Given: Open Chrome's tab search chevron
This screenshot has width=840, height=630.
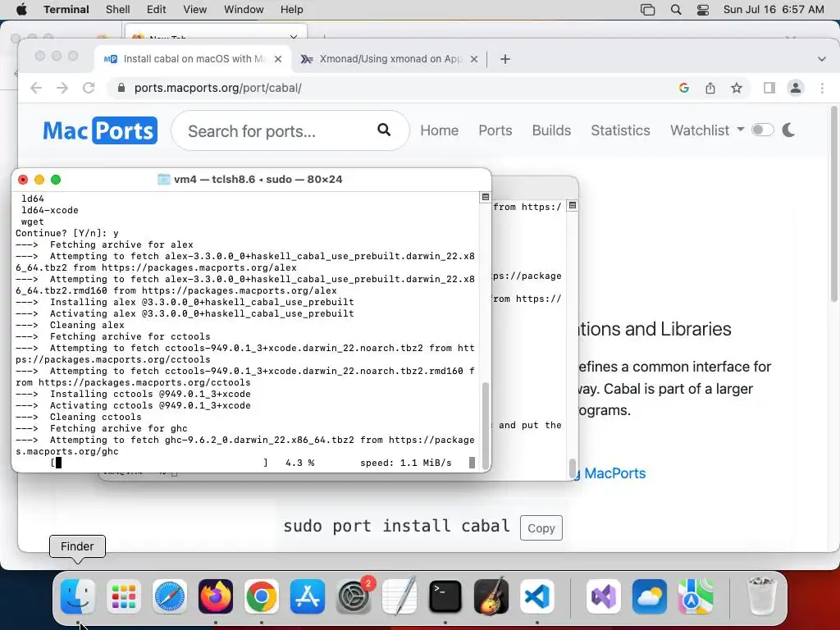Looking at the screenshot, I should pos(821,59).
